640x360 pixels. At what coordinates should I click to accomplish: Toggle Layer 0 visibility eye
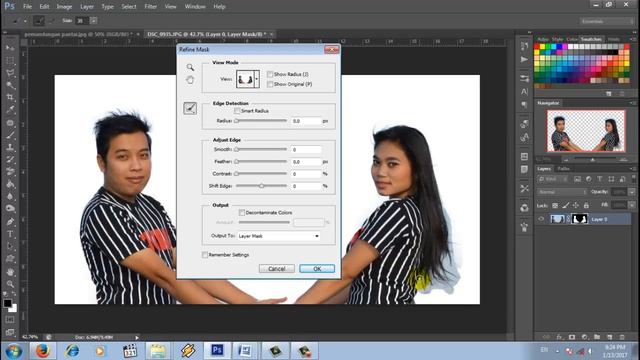[x=541, y=219]
